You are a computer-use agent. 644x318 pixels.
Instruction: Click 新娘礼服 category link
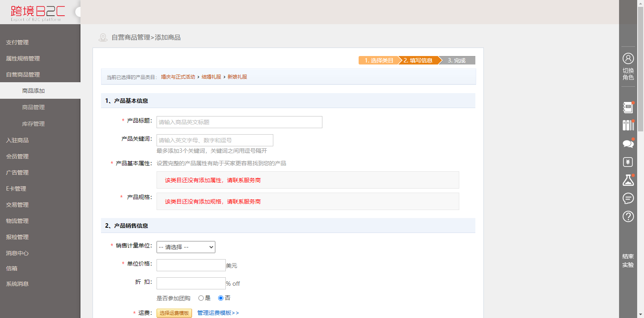(237, 77)
